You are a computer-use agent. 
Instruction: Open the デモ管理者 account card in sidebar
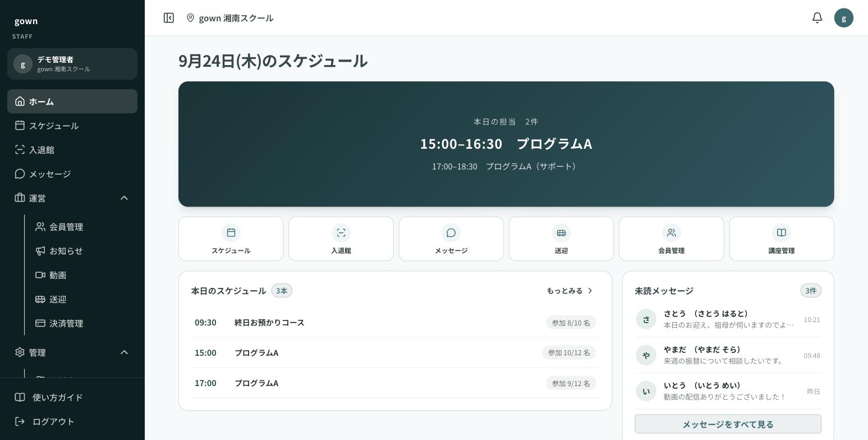click(x=72, y=64)
